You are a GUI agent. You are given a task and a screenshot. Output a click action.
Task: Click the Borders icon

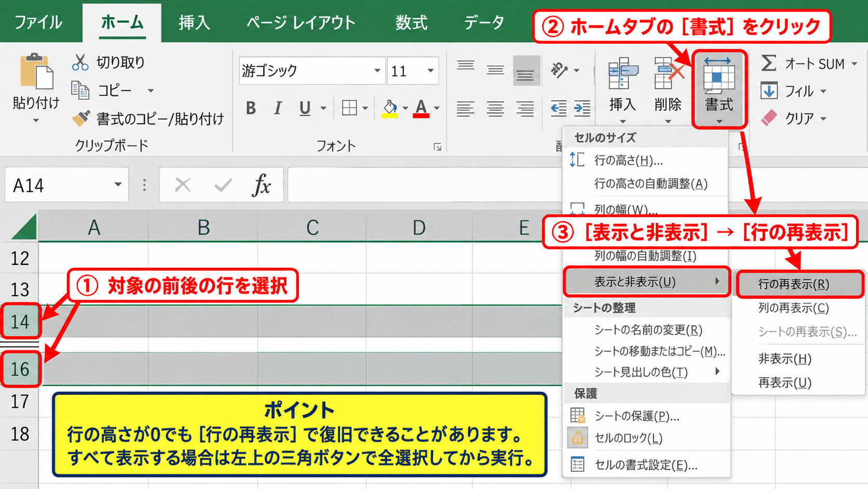pyautogui.click(x=349, y=108)
